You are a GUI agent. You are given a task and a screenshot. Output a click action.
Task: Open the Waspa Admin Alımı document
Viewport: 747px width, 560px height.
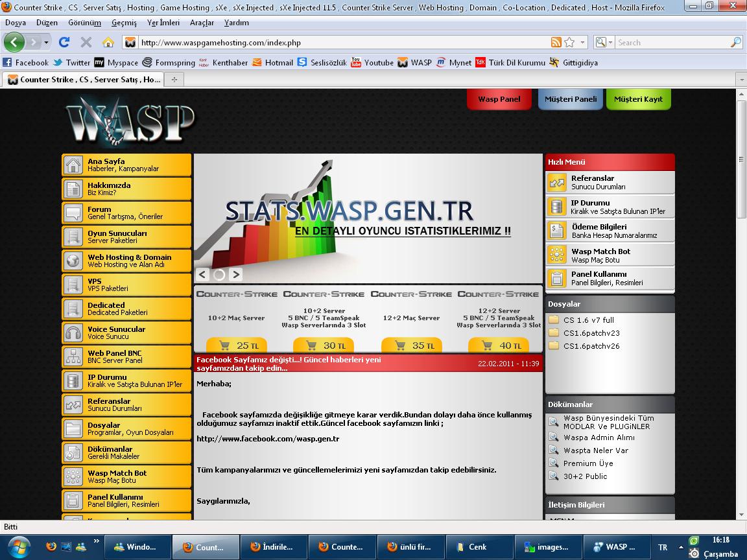pyautogui.click(x=592, y=437)
